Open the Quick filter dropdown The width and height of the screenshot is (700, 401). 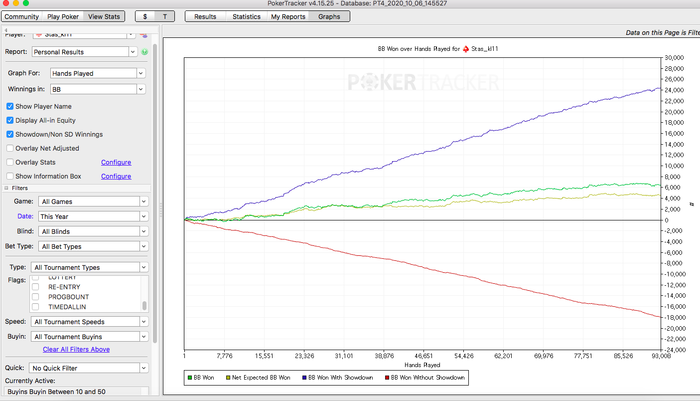[143, 368]
